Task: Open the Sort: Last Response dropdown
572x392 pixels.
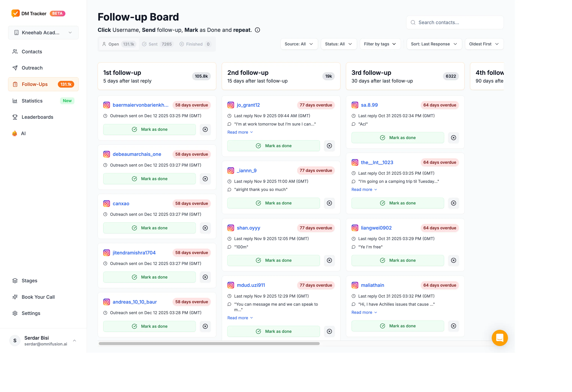Action: [x=434, y=44]
